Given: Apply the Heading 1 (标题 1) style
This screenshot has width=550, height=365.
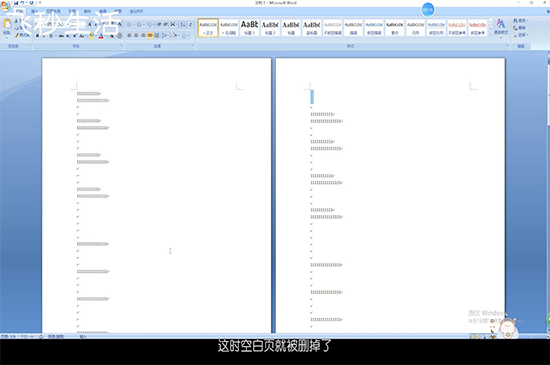Looking at the screenshot, I should coord(249,28).
